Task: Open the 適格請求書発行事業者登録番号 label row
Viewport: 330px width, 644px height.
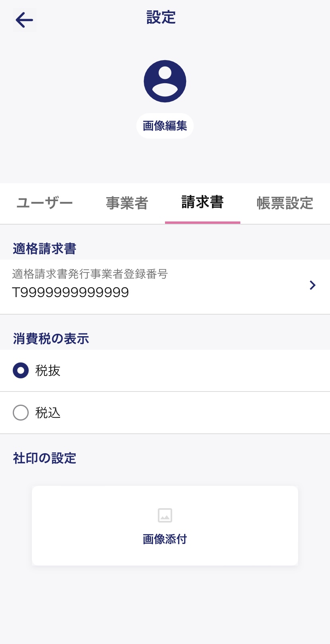Action: (90, 274)
